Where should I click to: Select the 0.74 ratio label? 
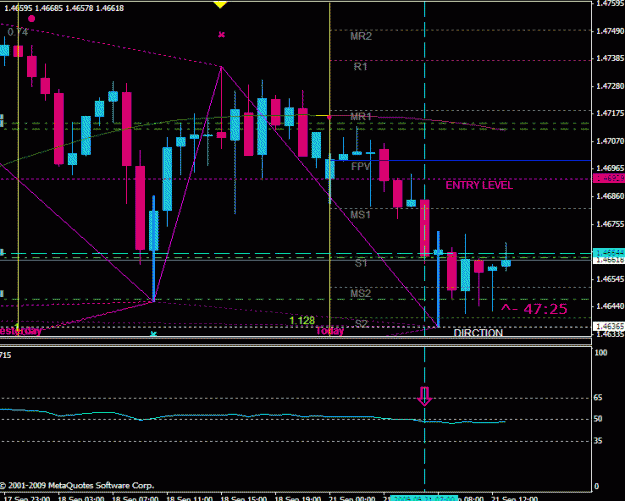click(x=18, y=32)
